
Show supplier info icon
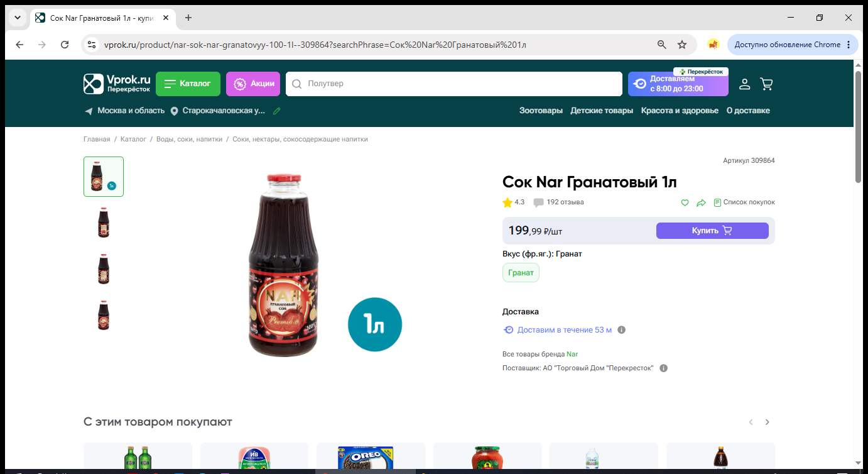(x=664, y=368)
